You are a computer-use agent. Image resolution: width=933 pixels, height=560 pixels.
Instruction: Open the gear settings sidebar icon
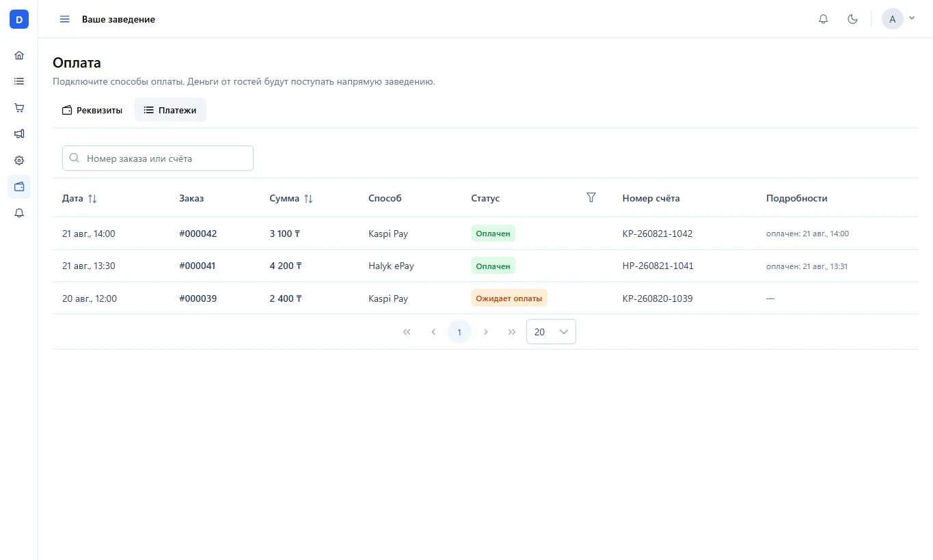pyautogui.click(x=19, y=160)
